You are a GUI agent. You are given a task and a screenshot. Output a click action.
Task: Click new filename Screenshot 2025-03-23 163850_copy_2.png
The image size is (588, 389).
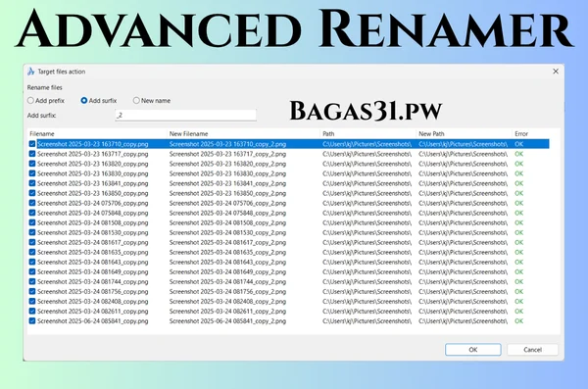227,193
